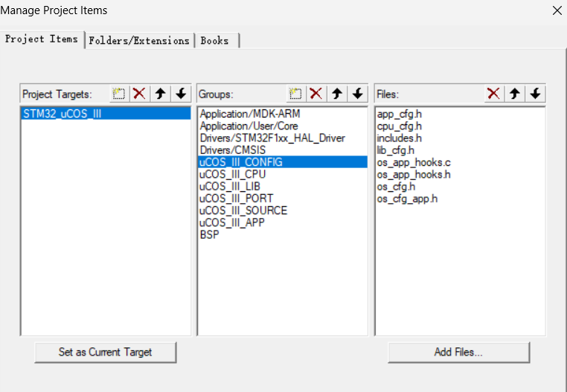Move selected group down arrow
The width and height of the screenshot is (567, 392).
point(358,94)
